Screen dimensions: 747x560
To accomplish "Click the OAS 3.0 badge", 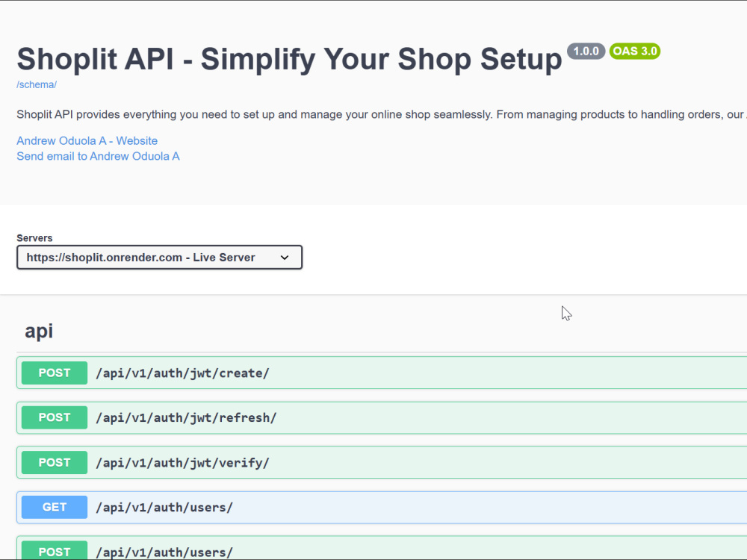I will point(634,51).
